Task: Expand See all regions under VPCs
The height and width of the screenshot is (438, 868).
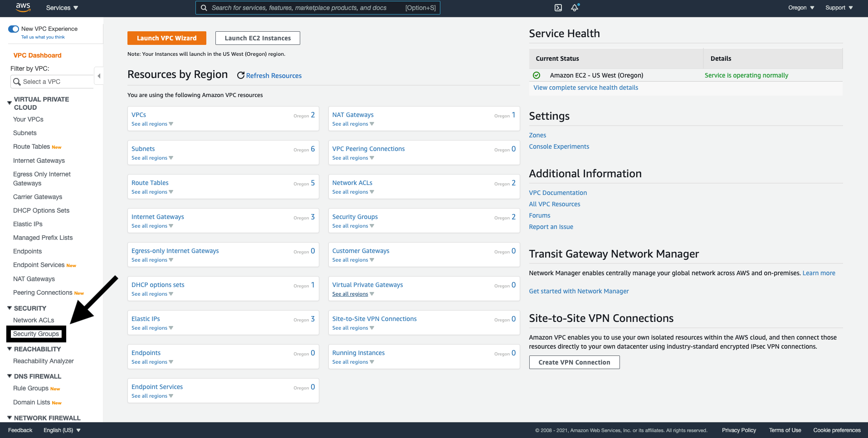Action: coord(152,124)
